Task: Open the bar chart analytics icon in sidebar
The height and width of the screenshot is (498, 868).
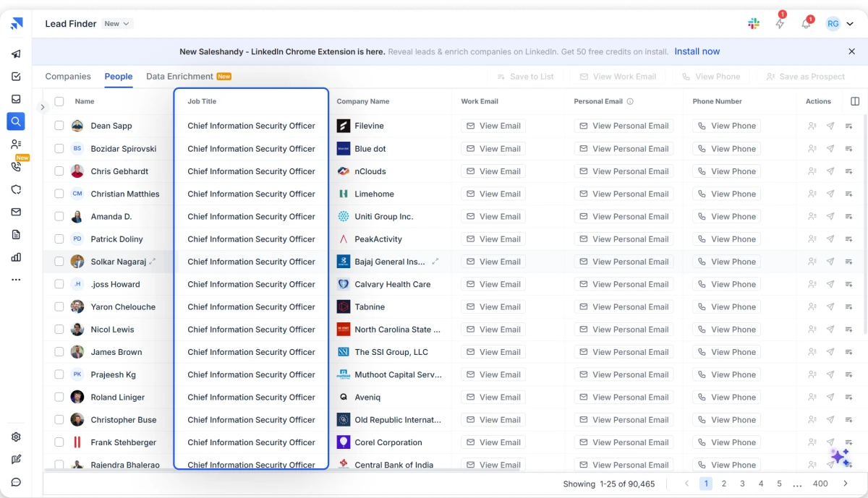Action: pos(16,257)
